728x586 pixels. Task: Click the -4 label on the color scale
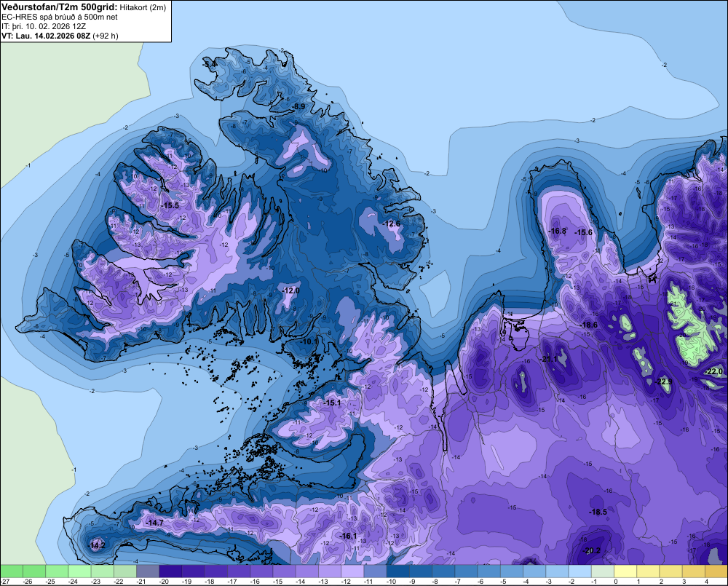pyautogui.click(x=528, y=582)
